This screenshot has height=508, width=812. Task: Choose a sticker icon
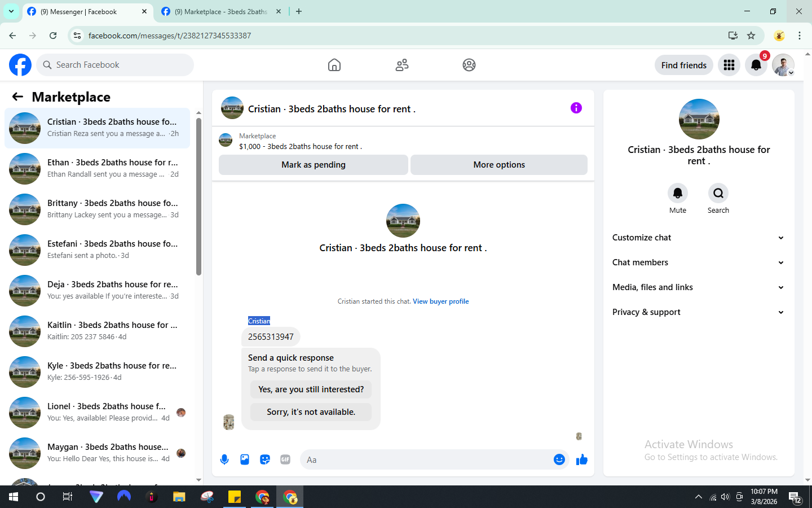click(265, 459)
